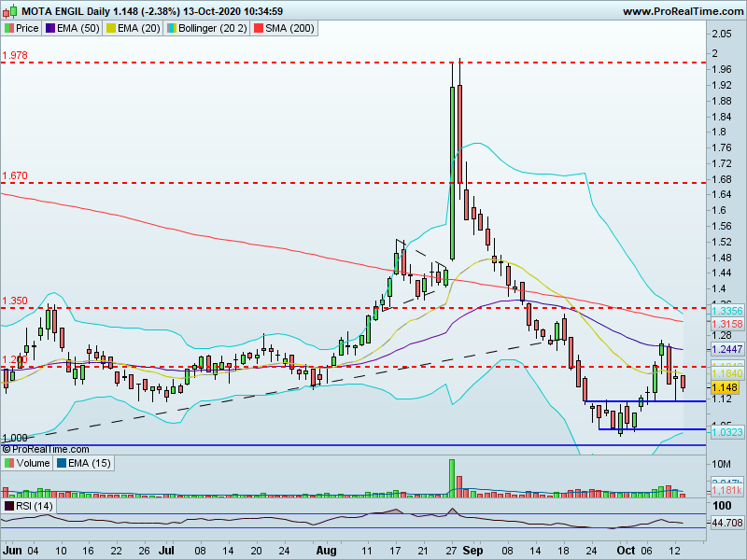Click the www.ProRealTime.com link
747x560 pixels.
point(684,11)
